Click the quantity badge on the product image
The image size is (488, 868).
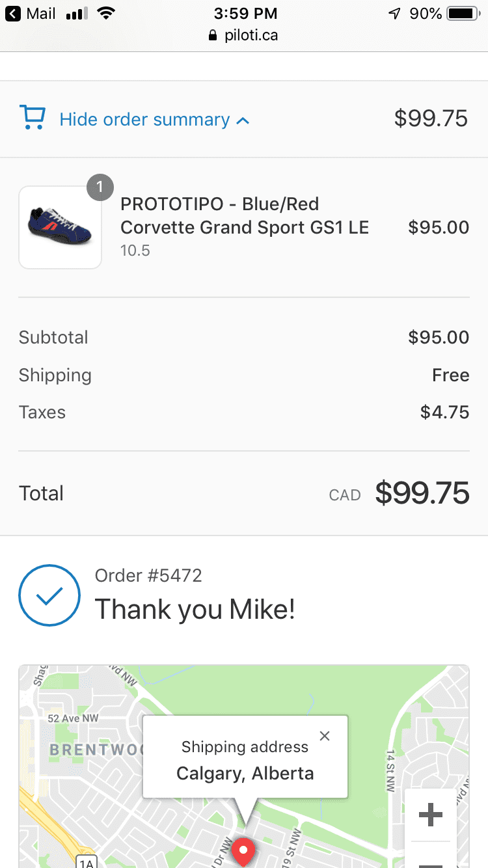point(100,187)
